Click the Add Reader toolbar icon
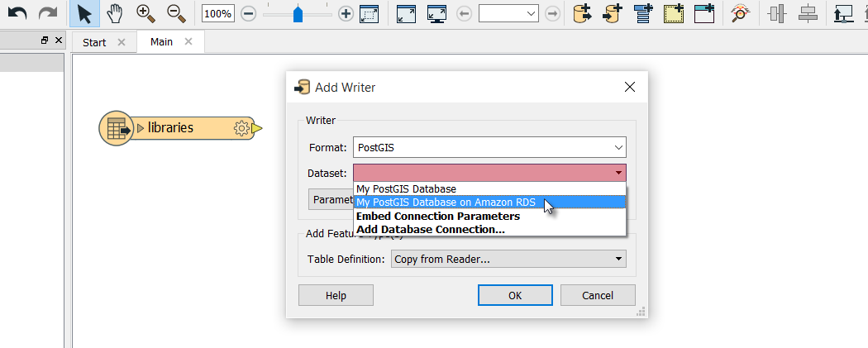This screenshot has height=348, width=868. (x=582, y=14)
